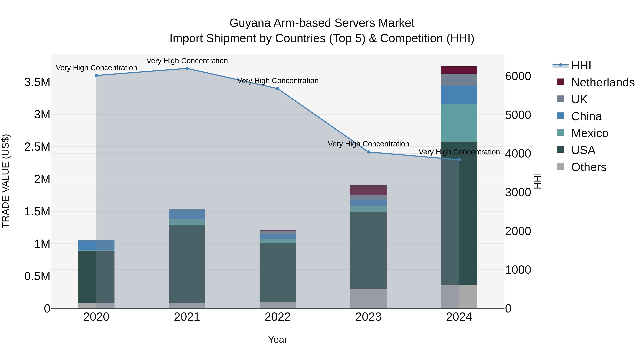Viewport: 644px width, 362px height.
Task: Click the Others segment of the 2023 bar
Action: coord(368,299)
